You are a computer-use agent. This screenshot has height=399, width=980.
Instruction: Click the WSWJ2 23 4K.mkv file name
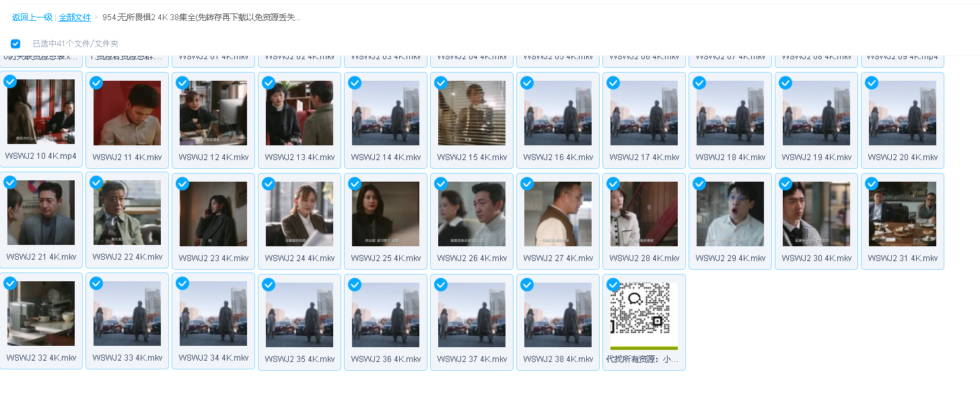click(x=213, y=258)
